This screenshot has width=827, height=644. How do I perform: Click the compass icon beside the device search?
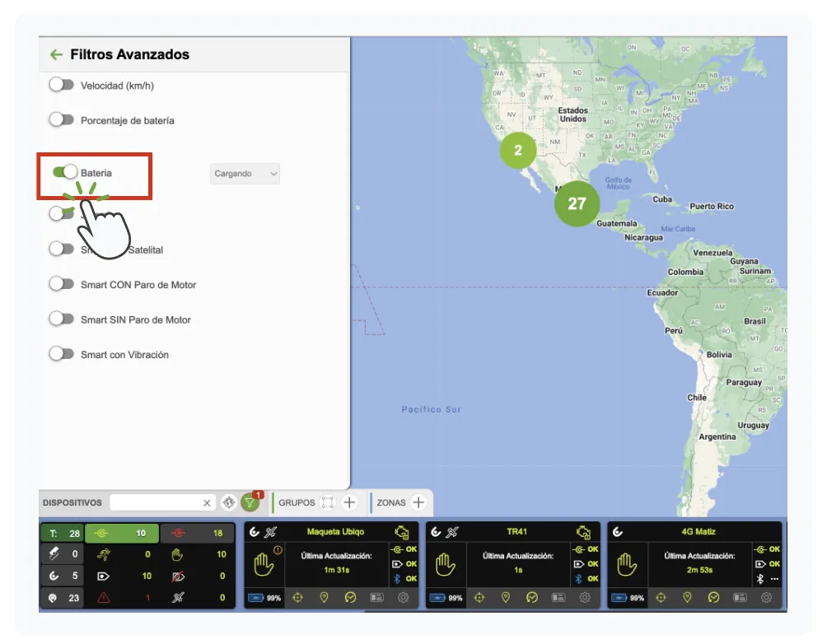point(228,502)
